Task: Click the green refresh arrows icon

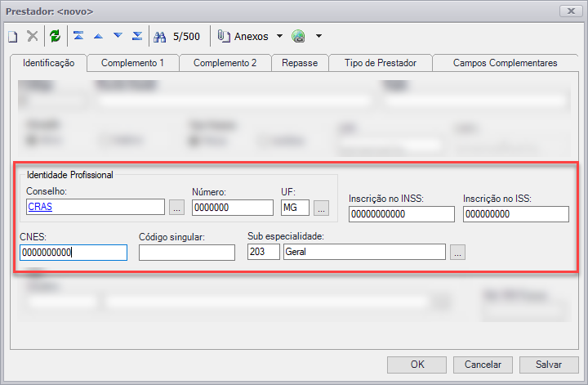Action: pos(56,37)
